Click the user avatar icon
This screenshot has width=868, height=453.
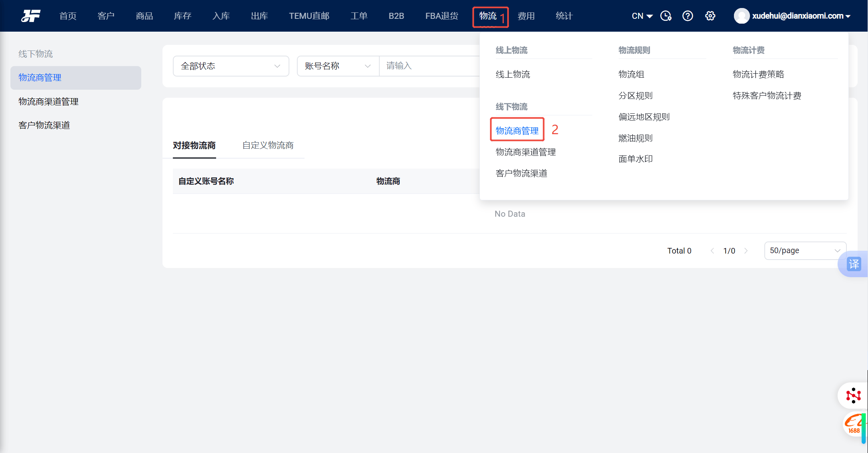click(x=741, y=16)
